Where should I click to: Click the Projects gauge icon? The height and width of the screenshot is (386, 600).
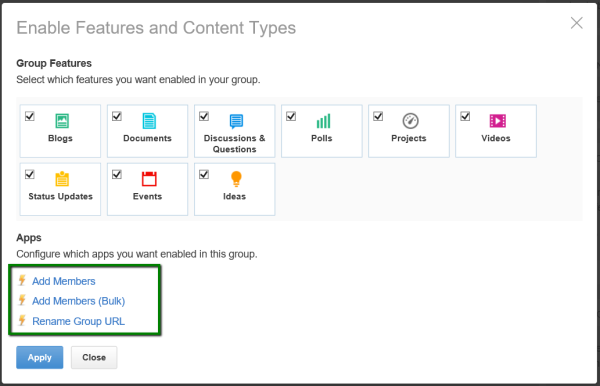[411, 121]
